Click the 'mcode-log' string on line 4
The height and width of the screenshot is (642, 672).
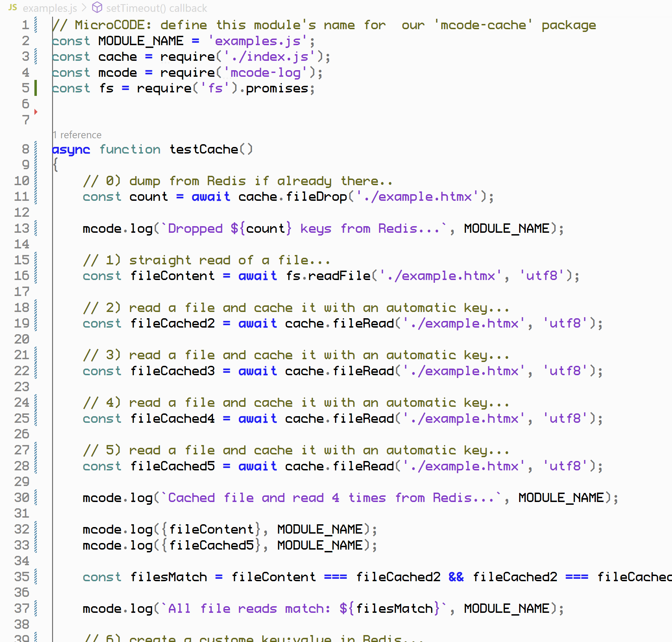265,73
